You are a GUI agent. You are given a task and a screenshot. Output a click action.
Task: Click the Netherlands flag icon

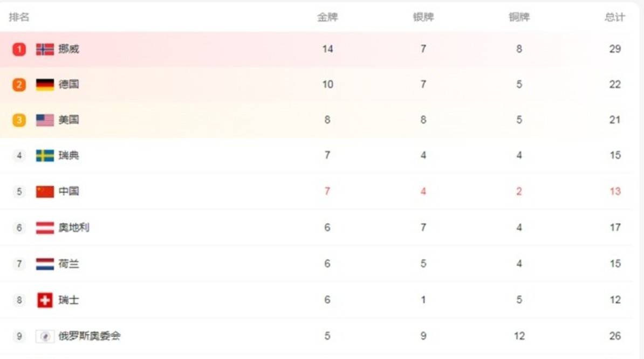click(45, 264)
